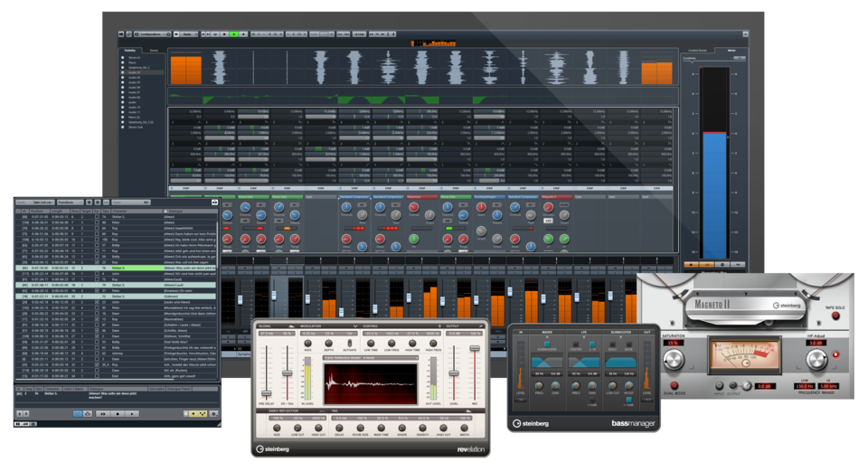Sort the take list by Character column

click(137, 212)
